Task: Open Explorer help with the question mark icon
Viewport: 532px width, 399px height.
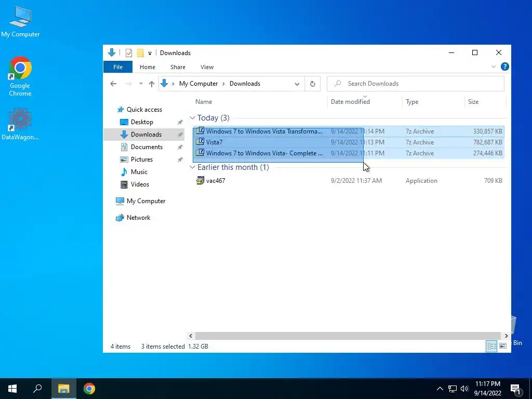Action: point(504,66)
